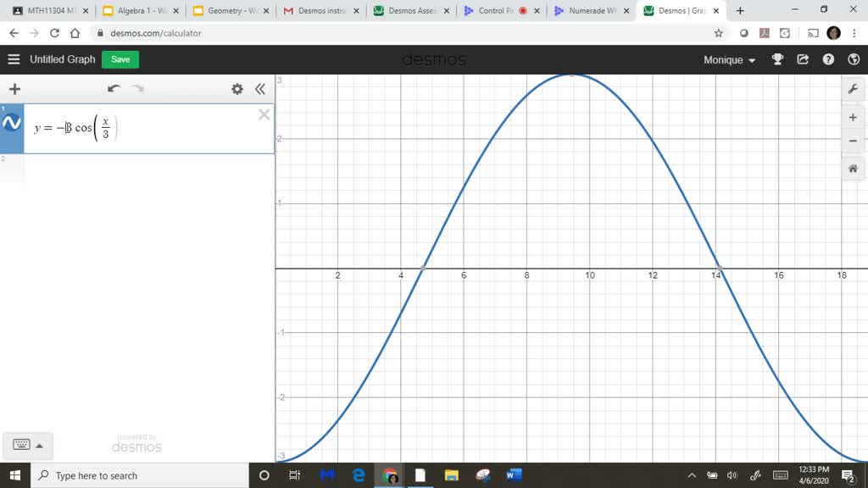Delete the expression using its X
868x488 pixels.
pos(264,114)
